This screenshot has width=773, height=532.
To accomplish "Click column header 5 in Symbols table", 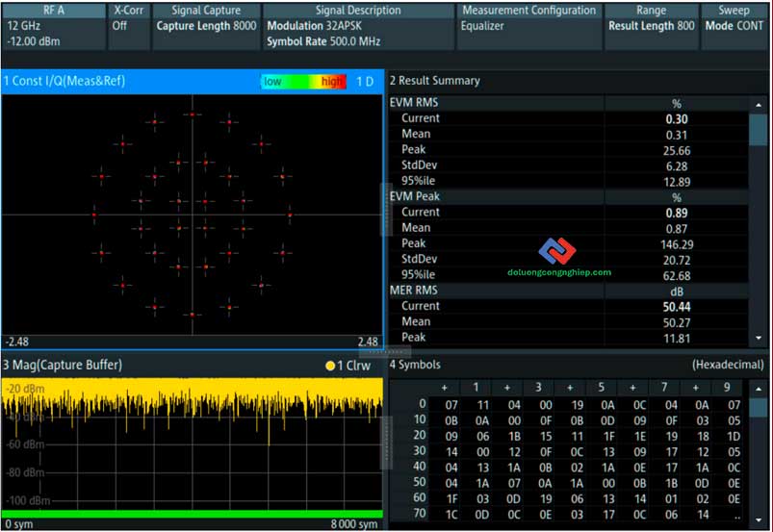I will pos(601,388).
